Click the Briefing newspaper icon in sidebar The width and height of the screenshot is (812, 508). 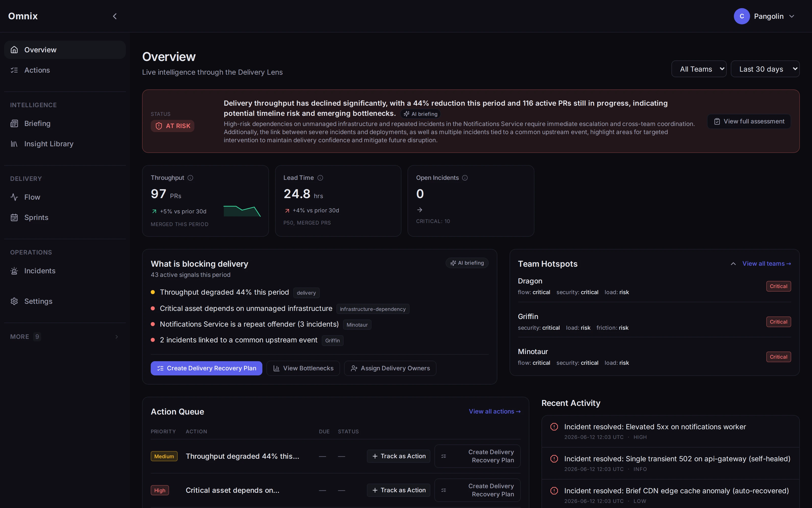[x=14, y=124]
